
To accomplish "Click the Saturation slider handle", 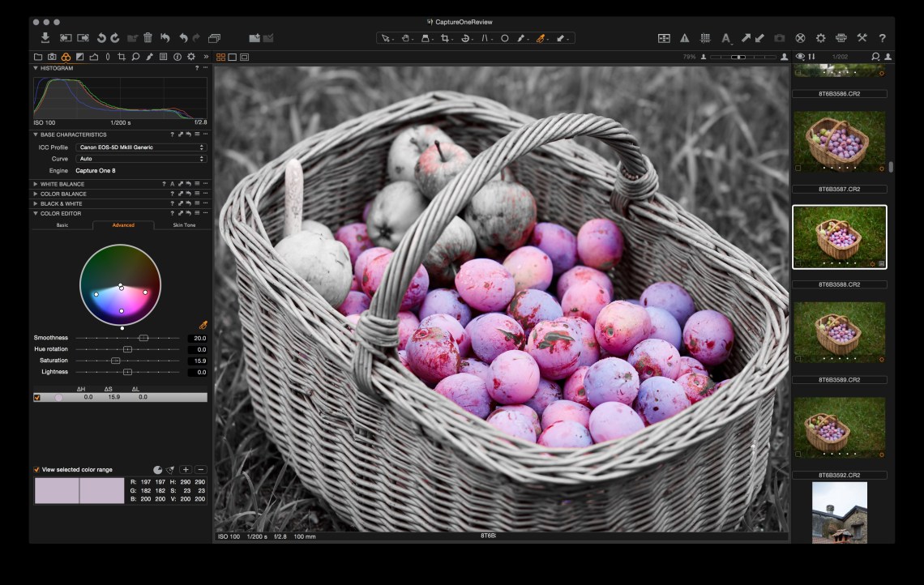I will tap(116, 361).
